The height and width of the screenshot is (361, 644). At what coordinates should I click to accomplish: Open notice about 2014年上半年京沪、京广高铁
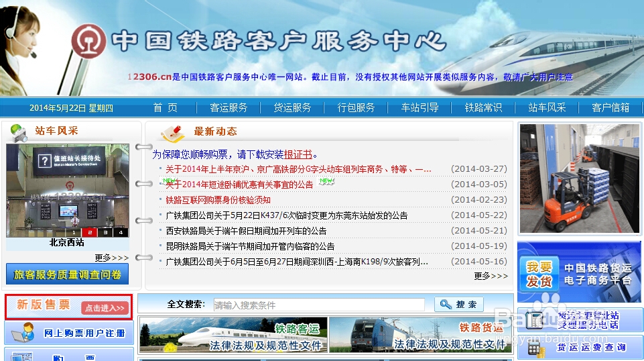tap(298, 169)
